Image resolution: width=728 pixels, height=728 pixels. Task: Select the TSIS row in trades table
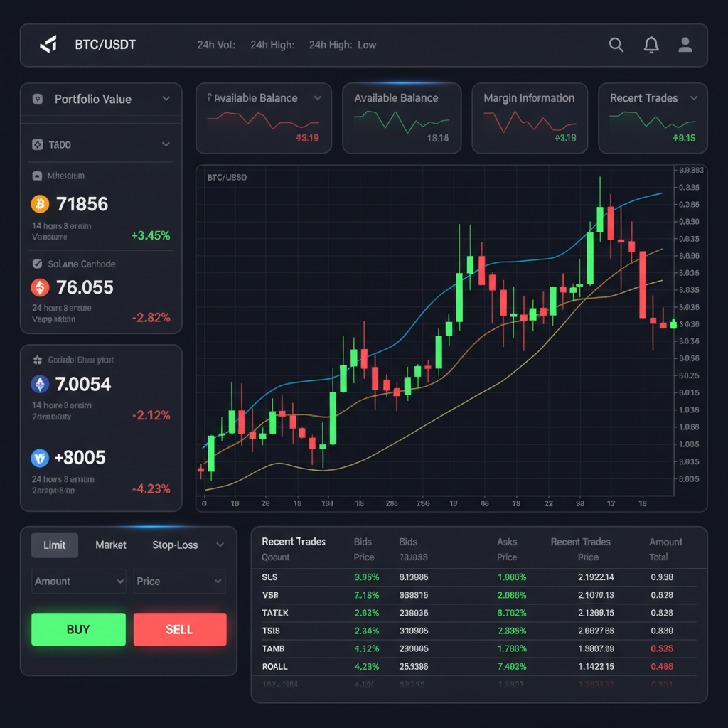click(x=478, y=631)
